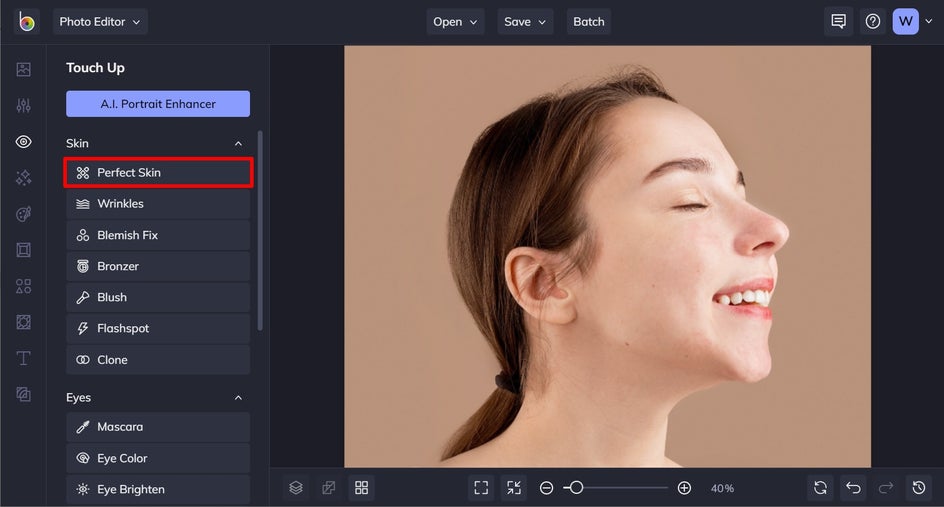944x507 pixels.
Task: Click the shrink to fit arrows icon
Action: [x=514, y=488]
